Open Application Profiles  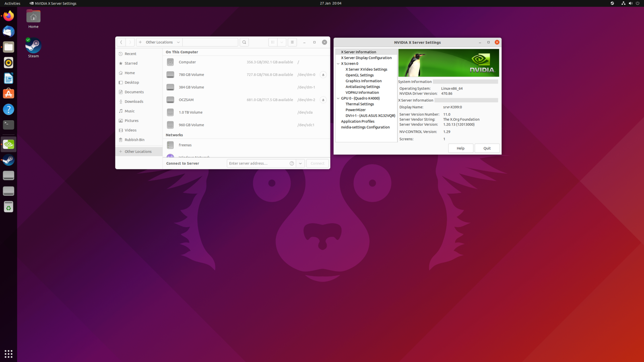(x=357, y=121)
